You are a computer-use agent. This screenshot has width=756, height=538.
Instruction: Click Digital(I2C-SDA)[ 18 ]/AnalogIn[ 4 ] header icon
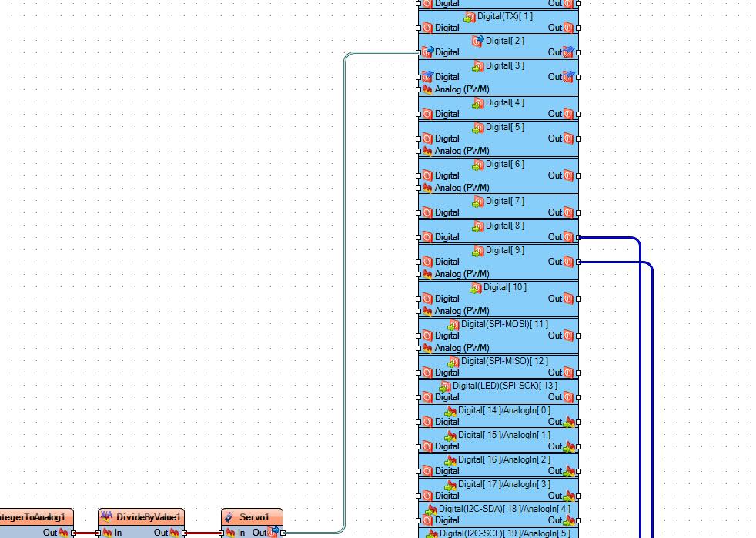431,510
